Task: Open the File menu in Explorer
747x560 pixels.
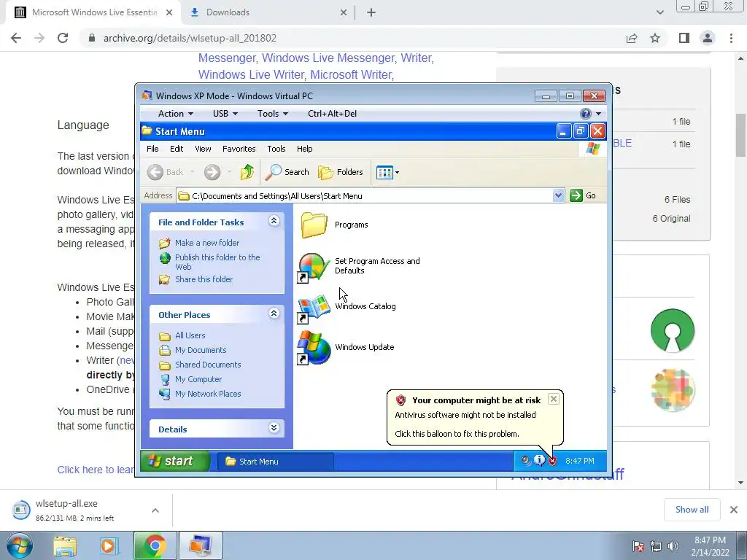Action: [x=152, y=149]
